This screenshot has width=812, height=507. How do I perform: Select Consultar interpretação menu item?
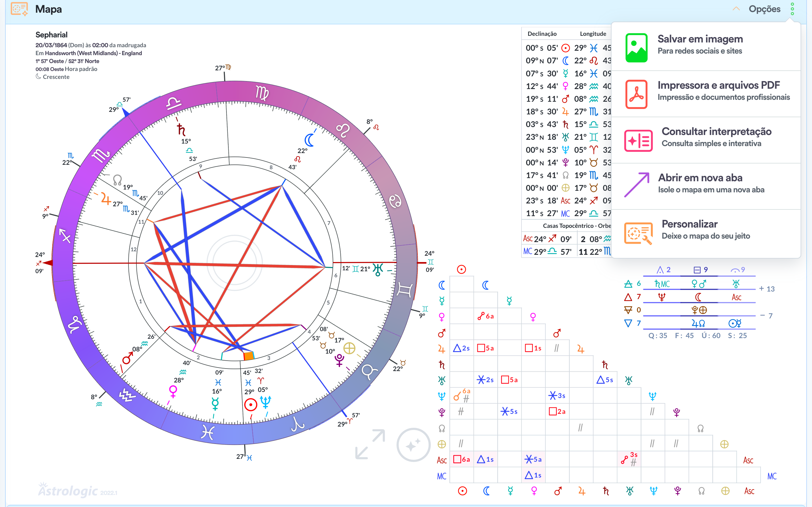[x=717, y=132]
